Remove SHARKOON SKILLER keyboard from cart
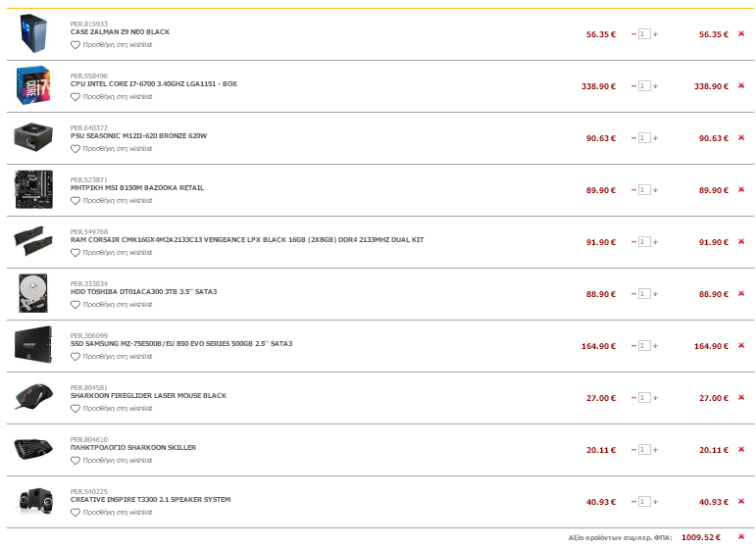The width and height of the screenshot is (756, 548). (741, 450)
